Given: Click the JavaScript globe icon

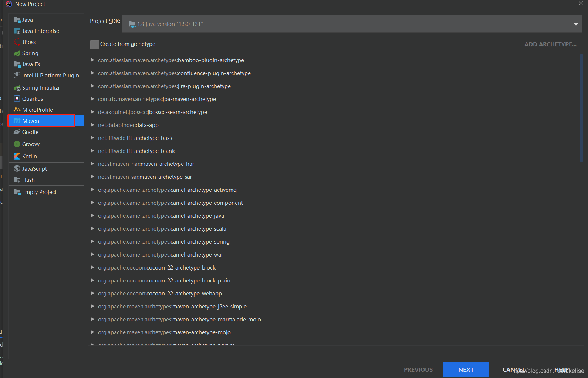Looking at the screenshot, I should click(x=17, y=169).
